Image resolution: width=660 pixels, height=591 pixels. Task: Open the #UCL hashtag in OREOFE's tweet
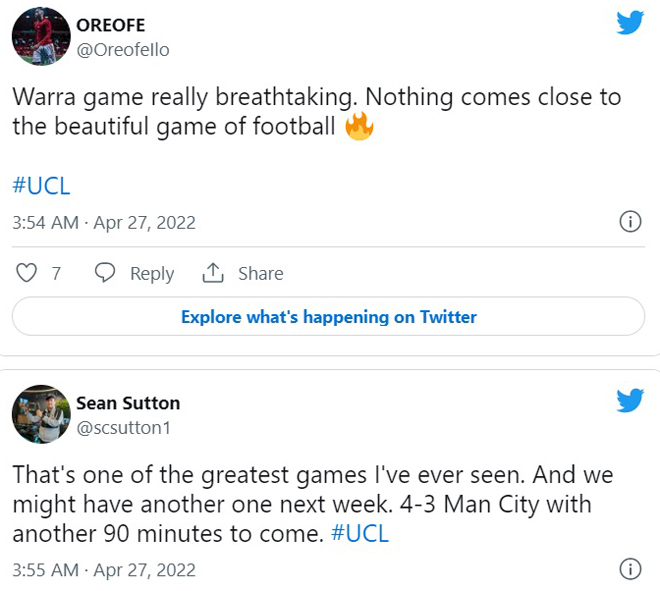coord(41,186)
